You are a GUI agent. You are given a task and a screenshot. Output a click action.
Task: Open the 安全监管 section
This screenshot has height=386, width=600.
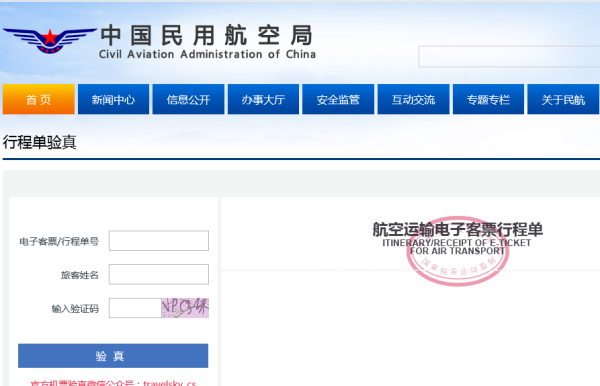coord(338,99)
